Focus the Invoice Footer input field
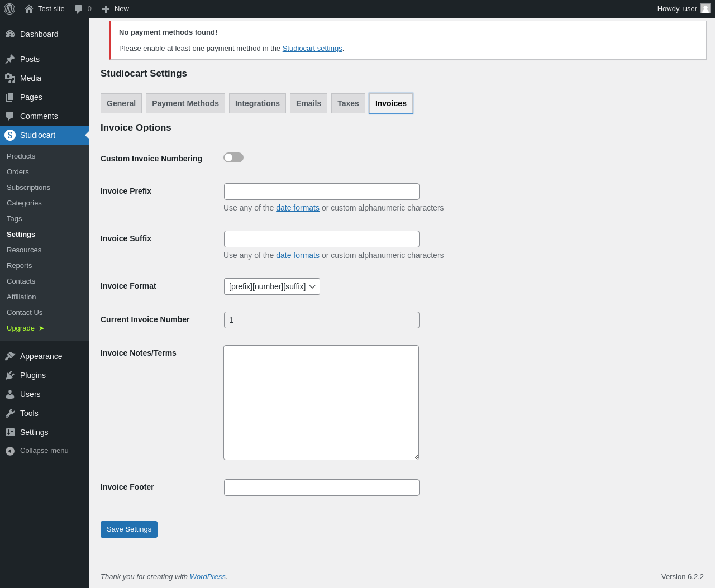The height and width of the screenshot is (588, 715). 322,487
